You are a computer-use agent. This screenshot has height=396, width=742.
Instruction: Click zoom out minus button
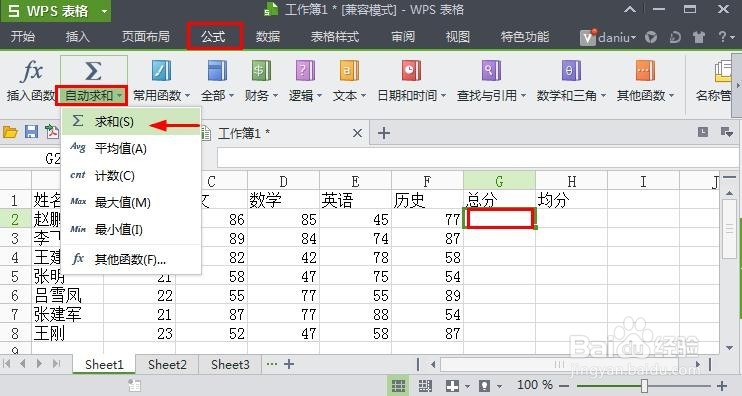coord(564,386)
